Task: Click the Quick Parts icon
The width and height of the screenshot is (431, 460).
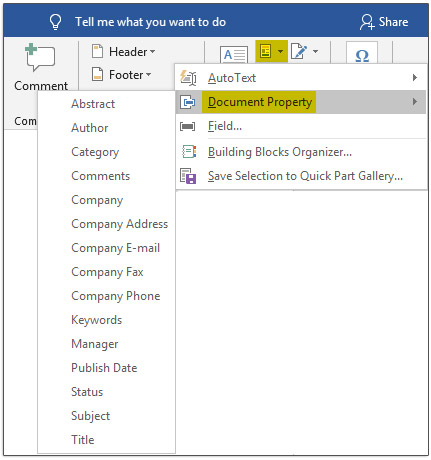Action: [266, 51]
